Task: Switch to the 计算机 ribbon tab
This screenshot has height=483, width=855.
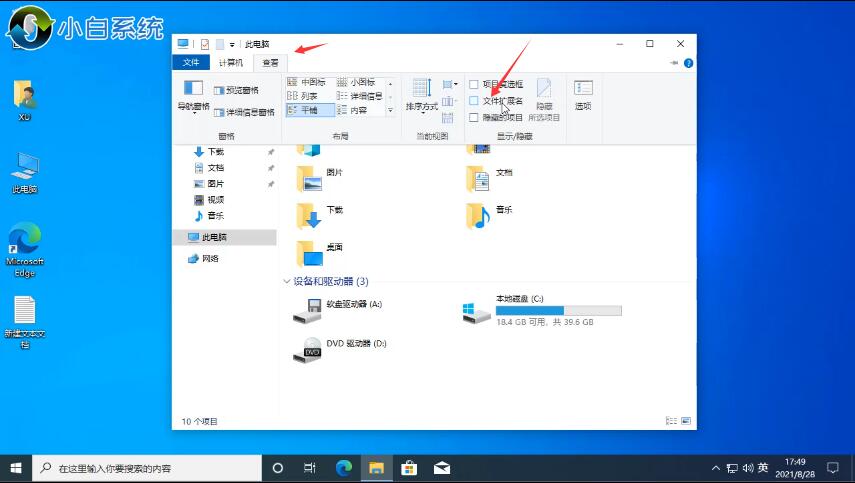Action: (x=231, y=63)
